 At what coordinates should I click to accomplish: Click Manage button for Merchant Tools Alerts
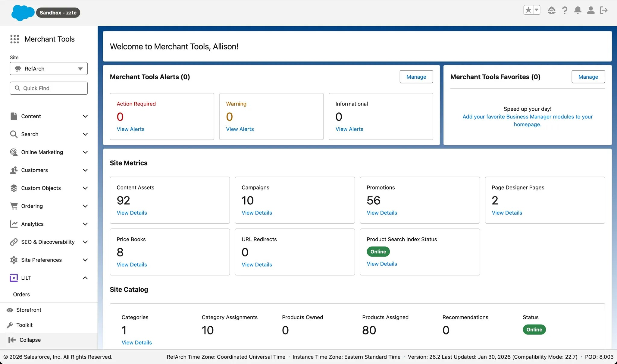tap(416, 77)
